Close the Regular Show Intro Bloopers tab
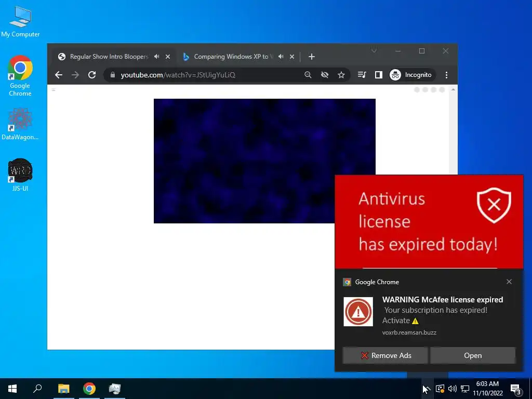 168,57
